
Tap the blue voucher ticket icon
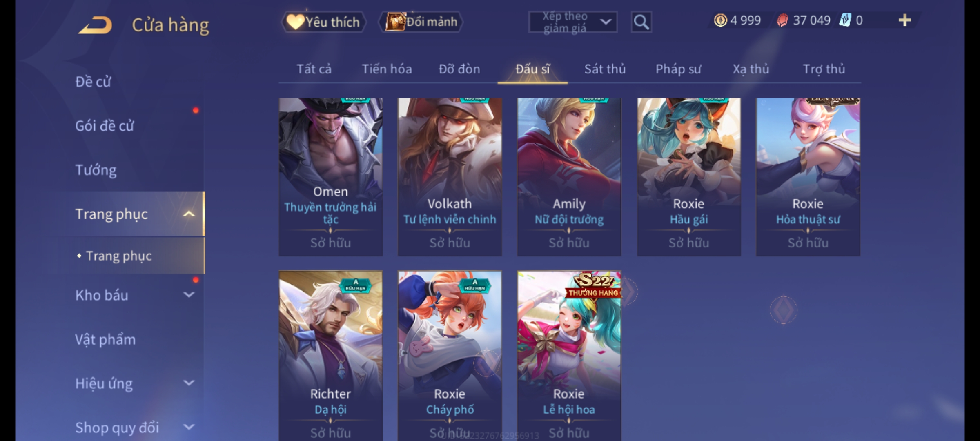(845, 20)
